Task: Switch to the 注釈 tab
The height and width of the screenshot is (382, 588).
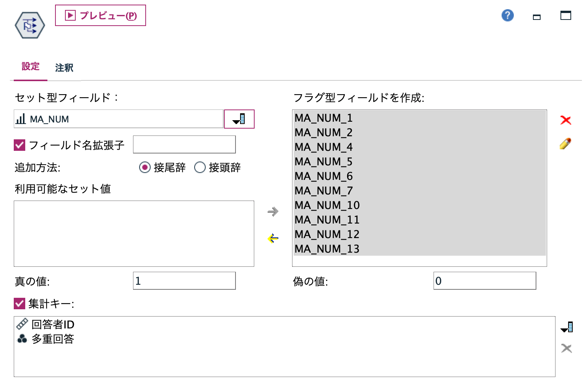Action: pos(64,68)
